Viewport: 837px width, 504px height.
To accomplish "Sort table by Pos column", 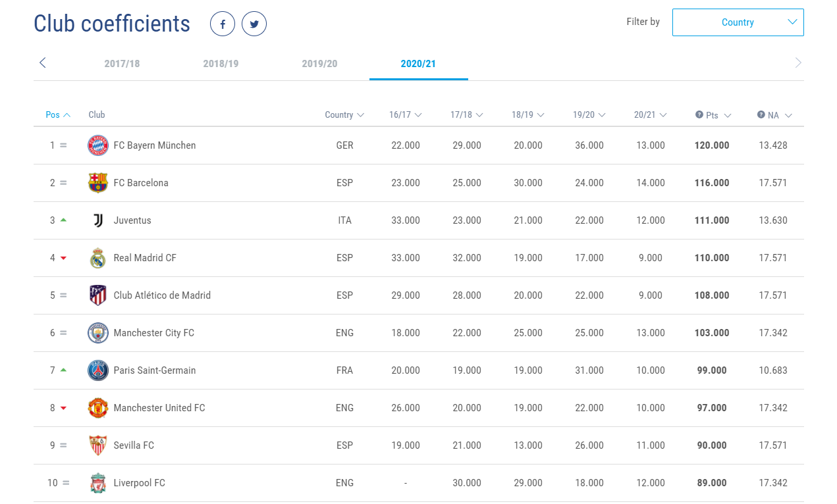I will [58, 115].
